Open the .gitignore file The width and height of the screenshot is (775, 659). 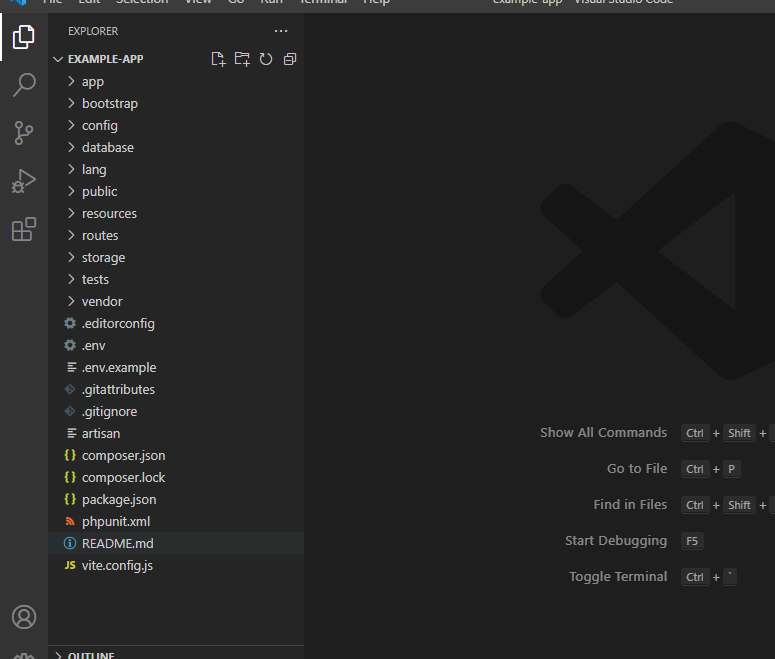[x=176, y=411]
